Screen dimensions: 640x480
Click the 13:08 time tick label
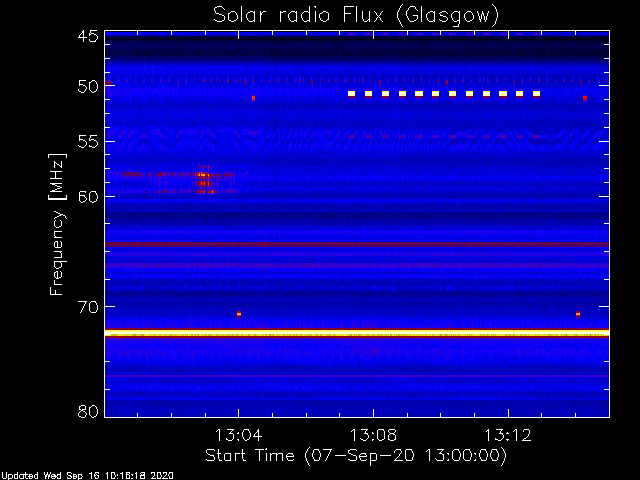click(x=373, y=435)
